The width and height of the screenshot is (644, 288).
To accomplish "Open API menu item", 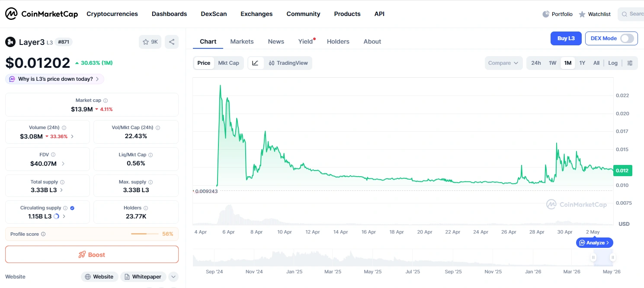I will (379, 14).
